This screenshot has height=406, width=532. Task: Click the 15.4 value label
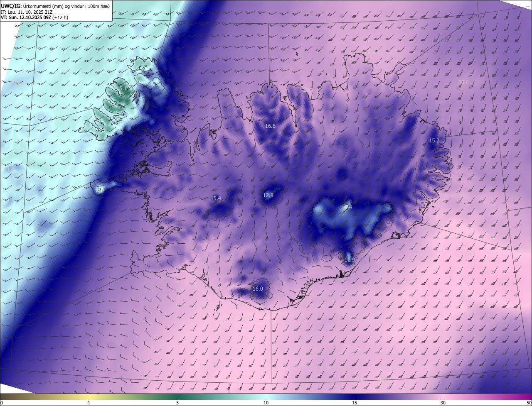216,198
